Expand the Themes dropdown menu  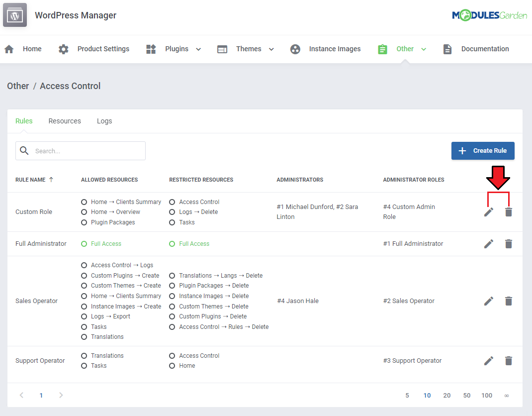coord(271,49)
